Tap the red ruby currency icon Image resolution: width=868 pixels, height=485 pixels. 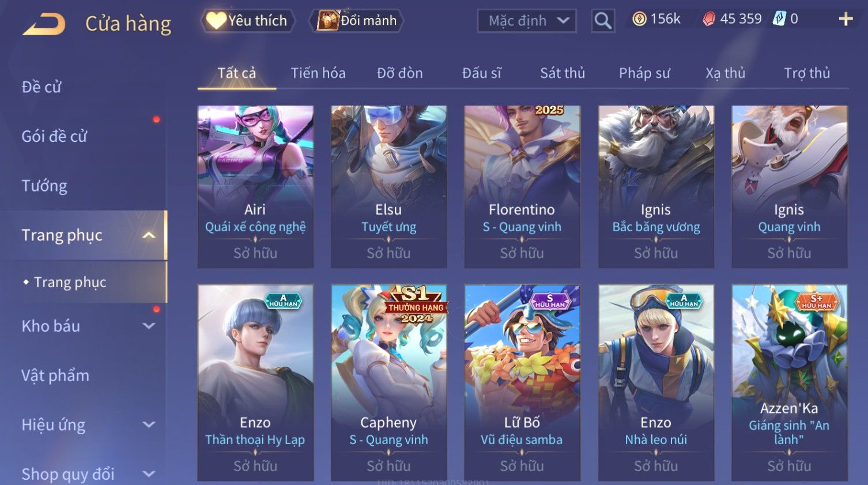709,19
